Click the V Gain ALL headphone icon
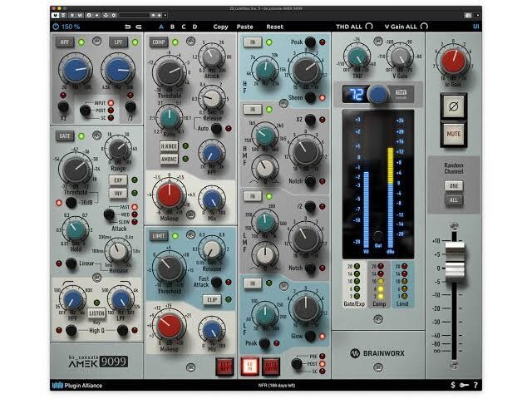Viewport: 532px width, 399px height. tap(424, 26)
